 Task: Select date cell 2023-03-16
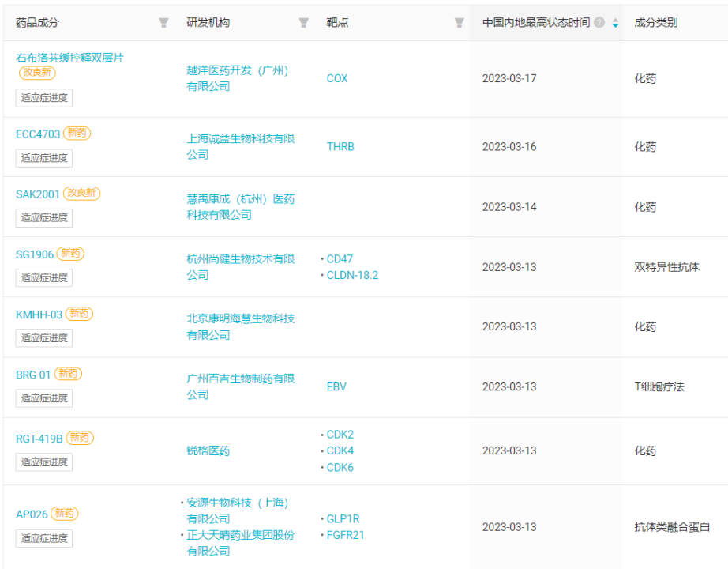[509, 146]
